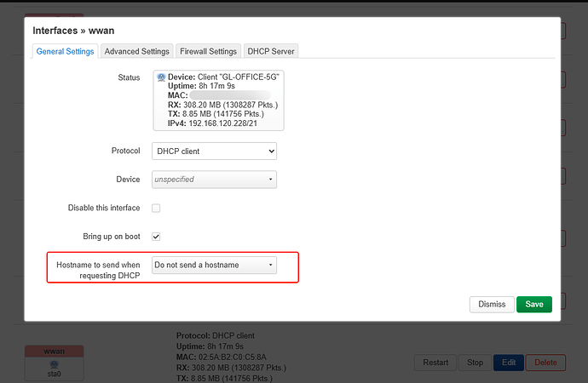The image size is (588, 383).
Task: Expand the Device dropdown showing unspecified
Action: [214, 180]
